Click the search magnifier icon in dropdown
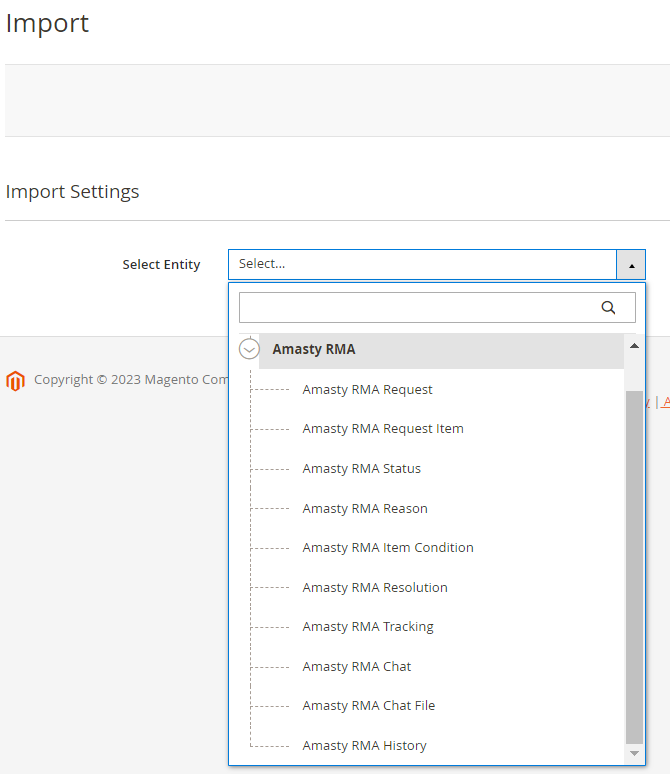This screenshot has width=670, height=774. click(x=608, y=308)
